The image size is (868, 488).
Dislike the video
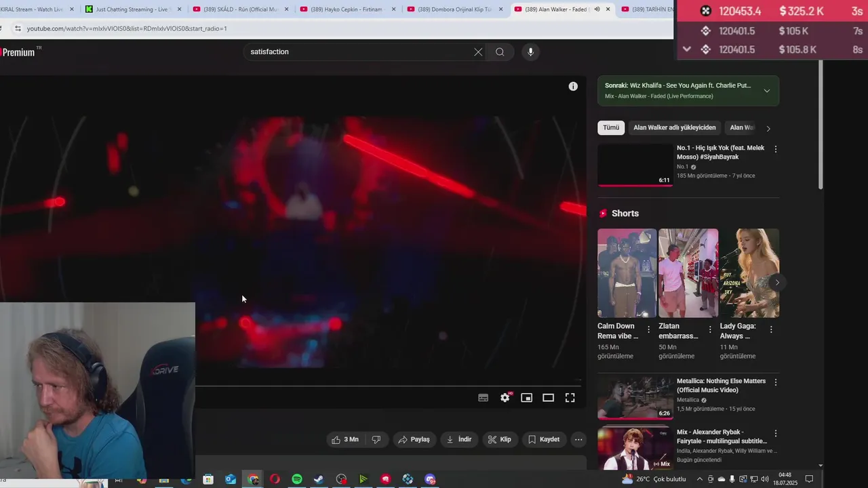click(376, 439)
